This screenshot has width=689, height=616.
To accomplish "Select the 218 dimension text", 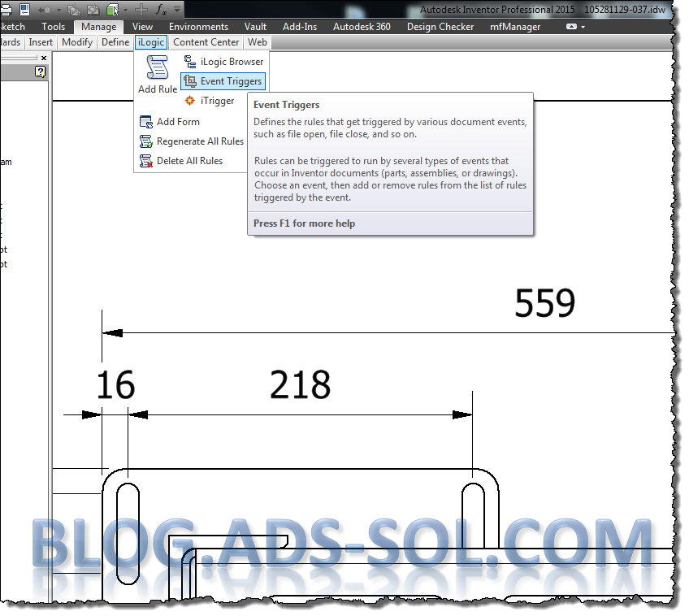I will [x=300, y=384].
